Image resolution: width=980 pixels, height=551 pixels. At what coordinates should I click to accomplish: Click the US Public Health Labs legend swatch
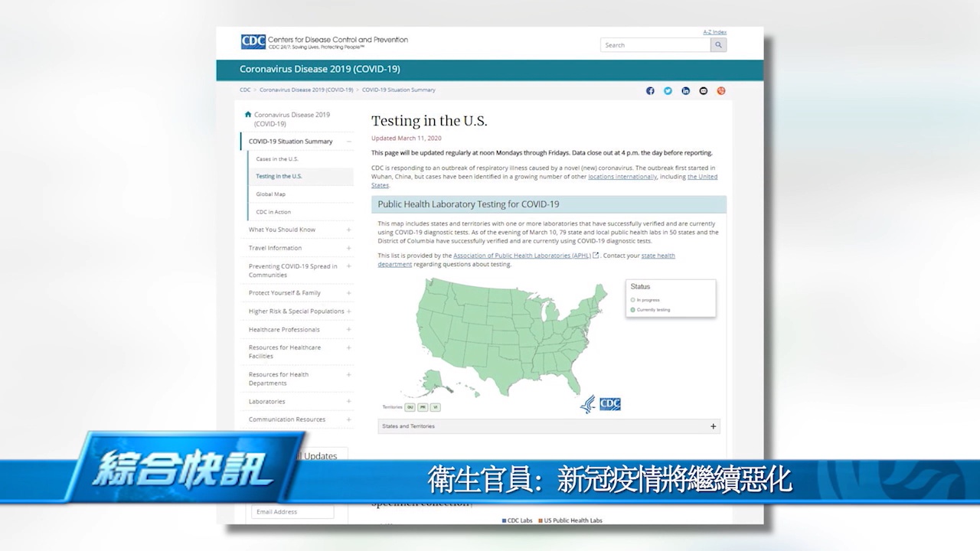[x=541, y=520]
